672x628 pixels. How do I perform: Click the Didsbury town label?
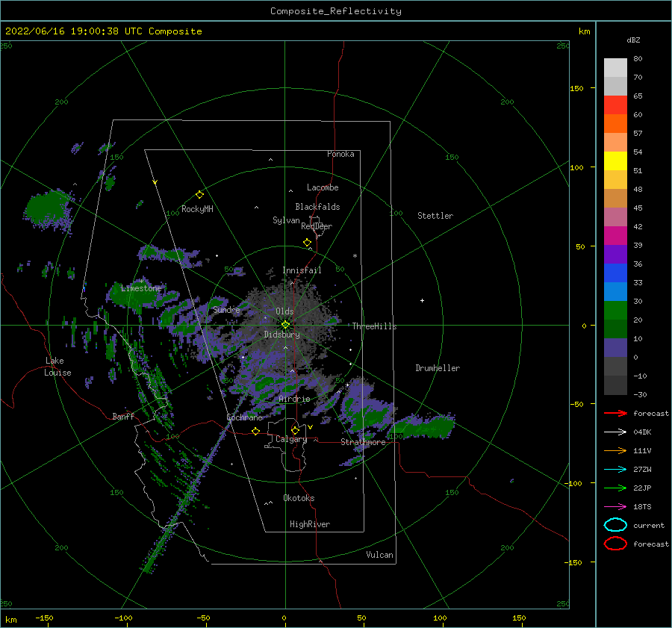tap(282, 335)
